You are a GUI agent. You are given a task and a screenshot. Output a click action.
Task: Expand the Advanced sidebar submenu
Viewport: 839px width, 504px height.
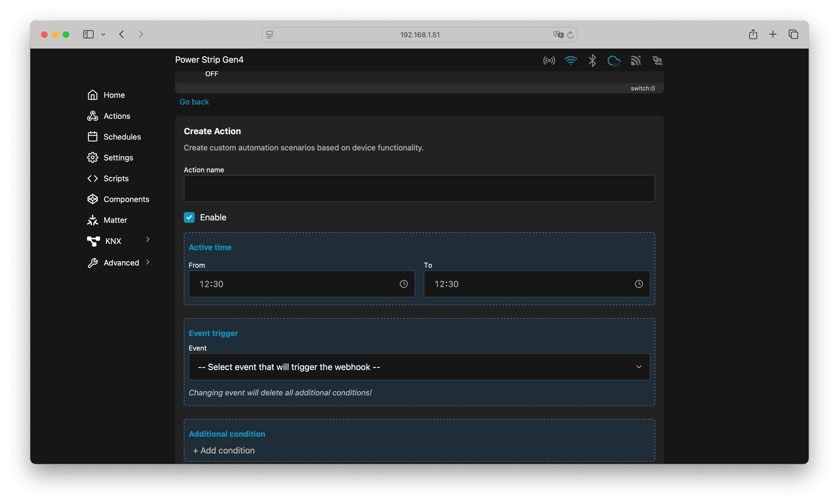pyautogui.click(x=148, y=262)
